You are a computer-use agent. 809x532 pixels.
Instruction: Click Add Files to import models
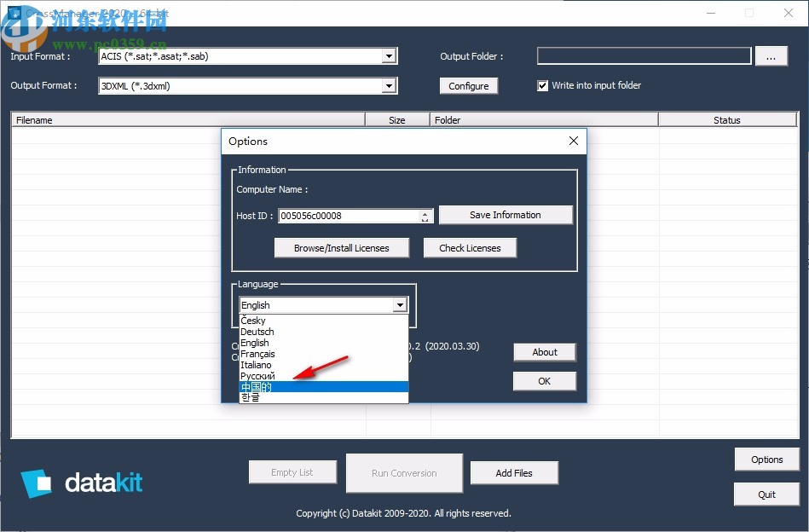514,472
